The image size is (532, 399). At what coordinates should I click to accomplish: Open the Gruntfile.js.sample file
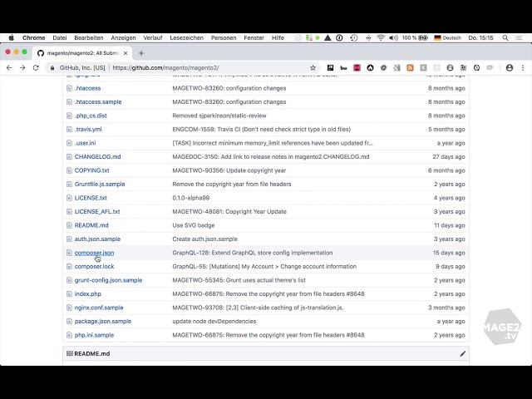[x=100, y=185]
